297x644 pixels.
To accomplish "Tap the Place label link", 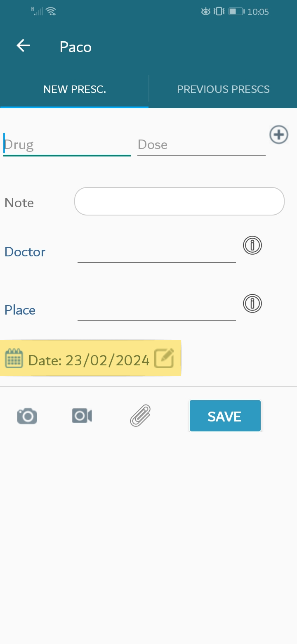I will 20,310.
